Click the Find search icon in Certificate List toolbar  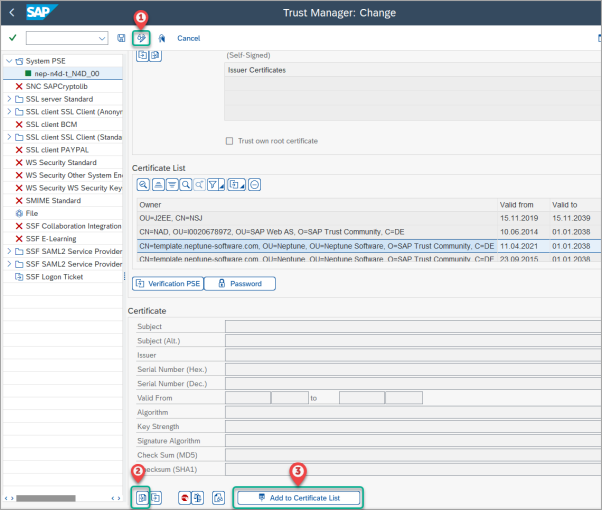pos(186,184)
